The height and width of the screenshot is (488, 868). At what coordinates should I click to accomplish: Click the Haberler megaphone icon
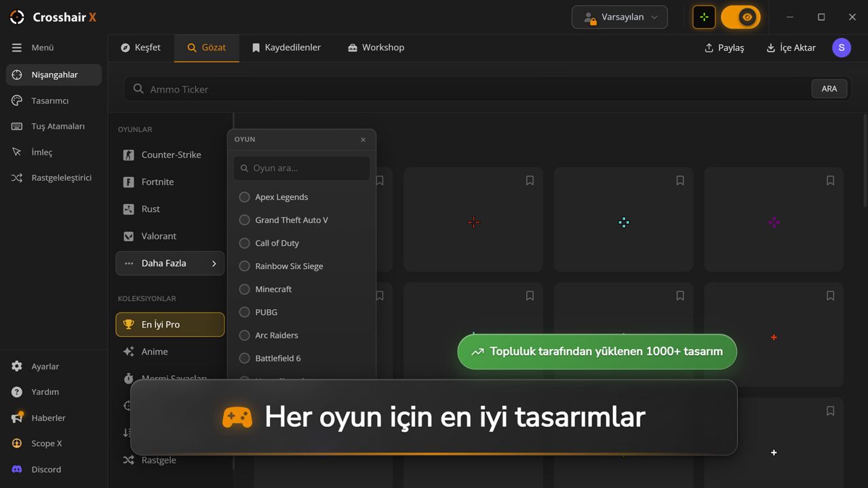(17, 418)
